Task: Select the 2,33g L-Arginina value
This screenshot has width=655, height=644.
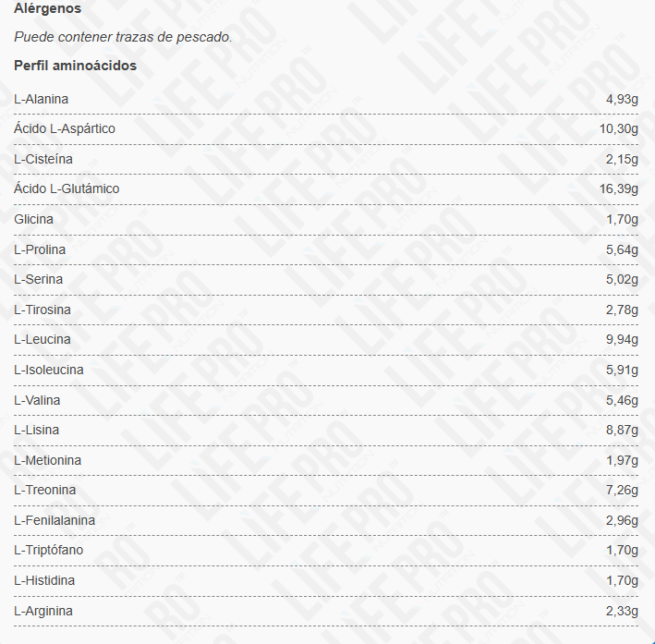Action: click(622, 611)
